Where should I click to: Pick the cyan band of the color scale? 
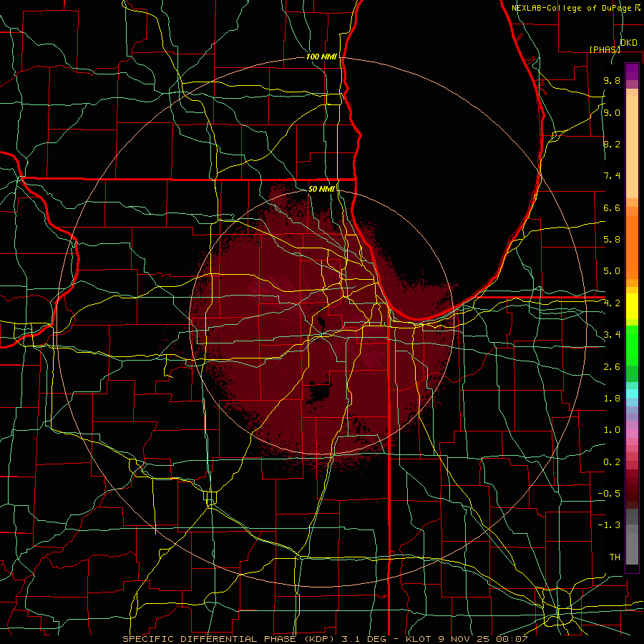pyautogui.click(x=632, y=394)
